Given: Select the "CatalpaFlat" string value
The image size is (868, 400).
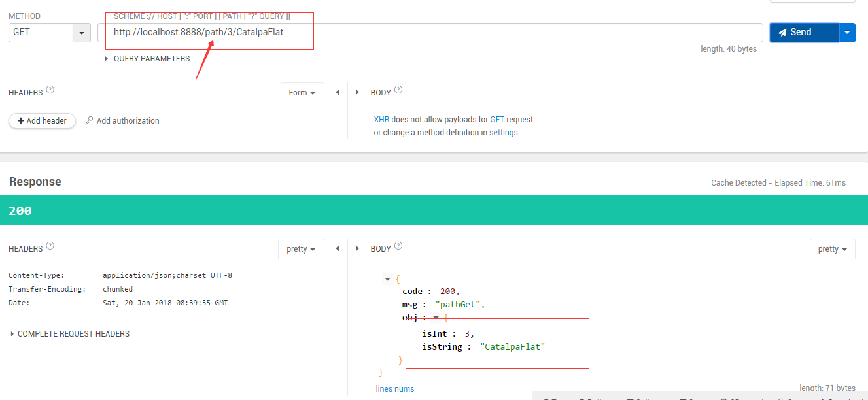Looking at the screenshot, I should [x=512, y=347].
